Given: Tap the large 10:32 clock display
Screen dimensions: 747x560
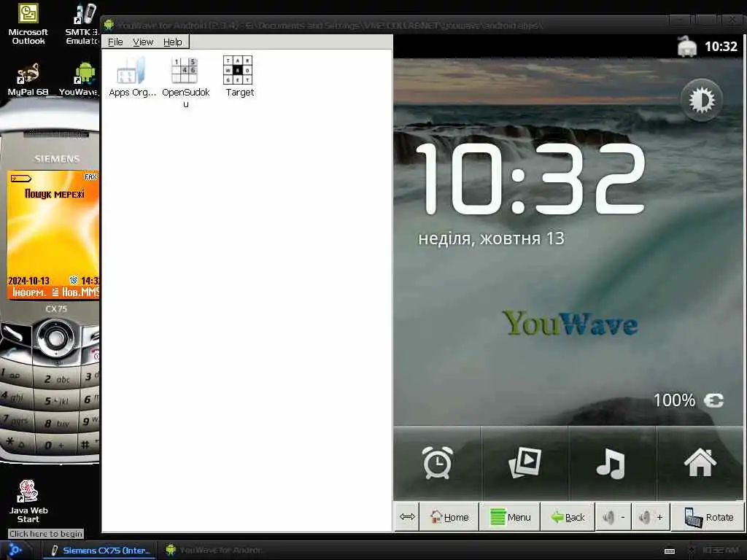Looking at the screenshot, I should 531,179.
